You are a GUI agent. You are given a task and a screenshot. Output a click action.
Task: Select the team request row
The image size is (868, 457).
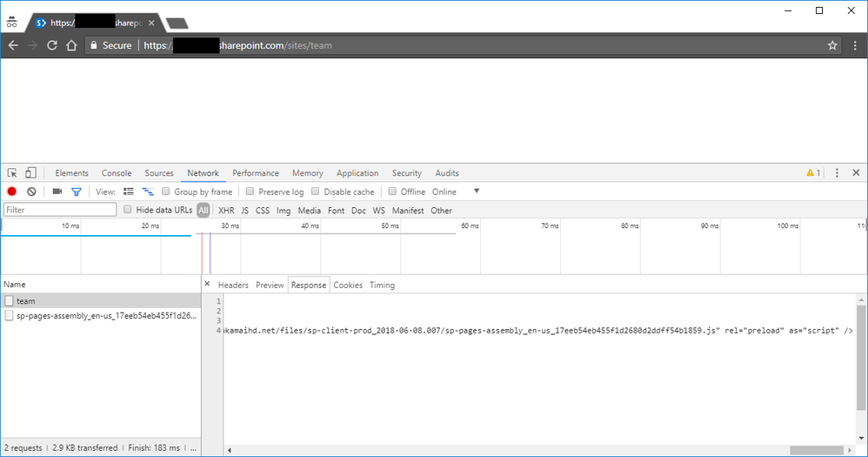(x=101, y=301)
